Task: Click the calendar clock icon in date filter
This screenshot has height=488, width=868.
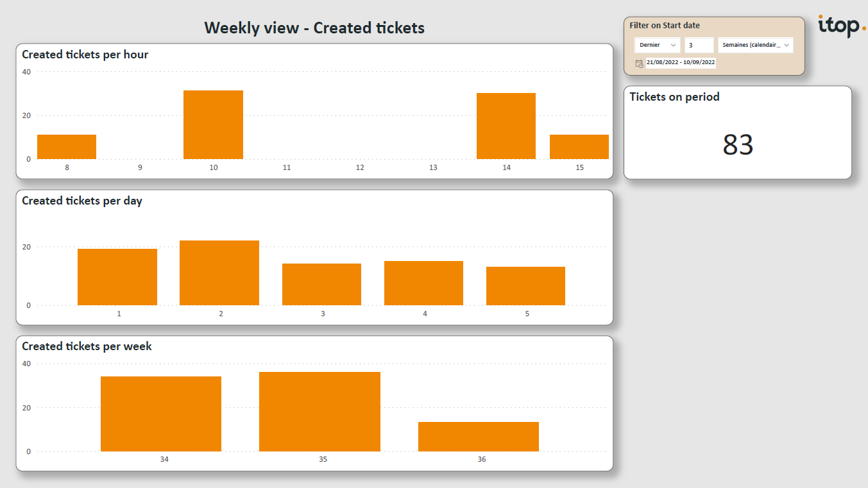Action: pyautogui.click(x=639, y=63)
